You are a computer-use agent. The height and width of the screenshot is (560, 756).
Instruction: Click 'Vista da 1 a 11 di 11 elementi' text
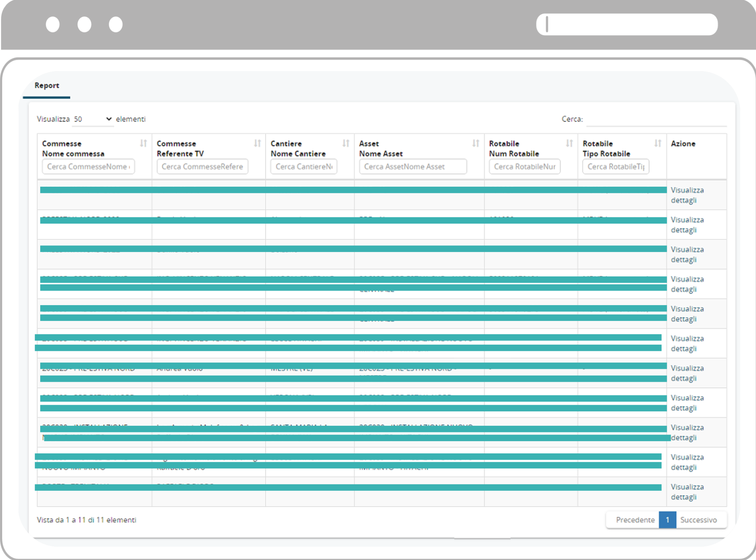[x=86, y=520]
